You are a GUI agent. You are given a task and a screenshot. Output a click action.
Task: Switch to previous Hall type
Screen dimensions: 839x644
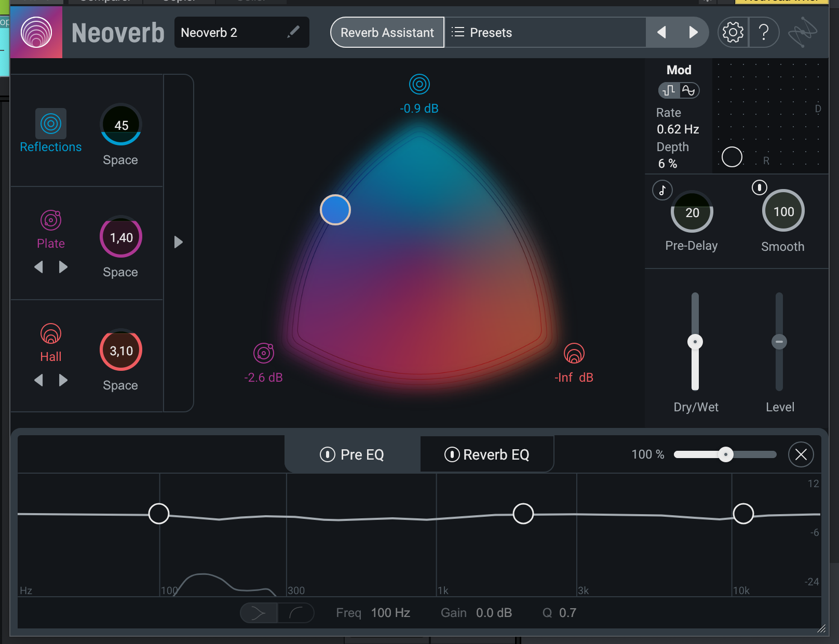(x=38, y=380)
